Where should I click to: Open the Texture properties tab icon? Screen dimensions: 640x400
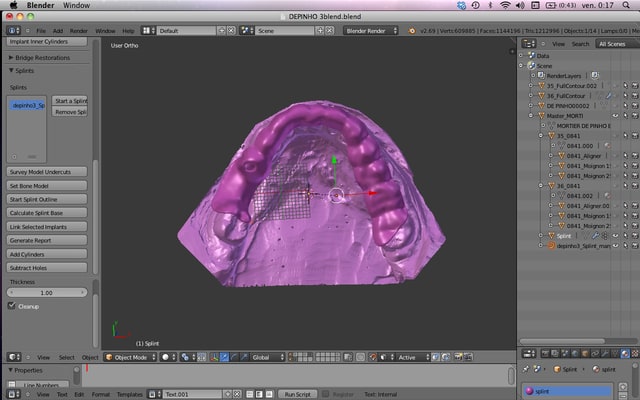pyautogui.click(x=636, y=353)
